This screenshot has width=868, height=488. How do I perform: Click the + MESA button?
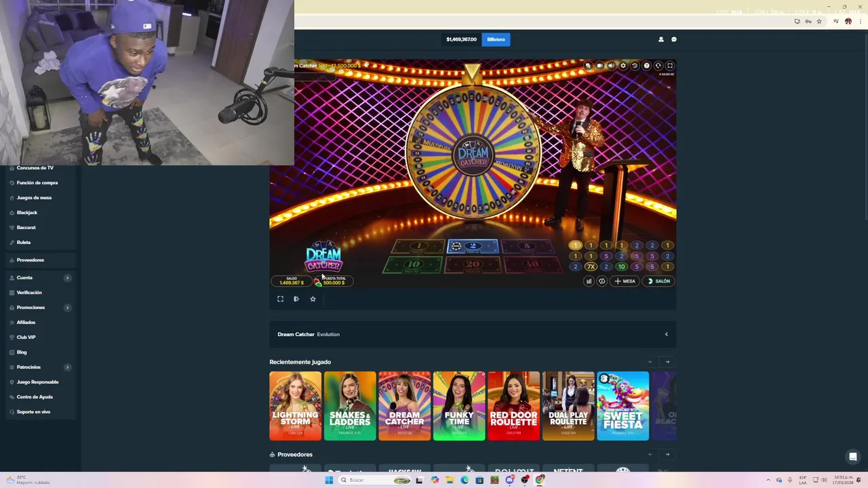(625, 281)
